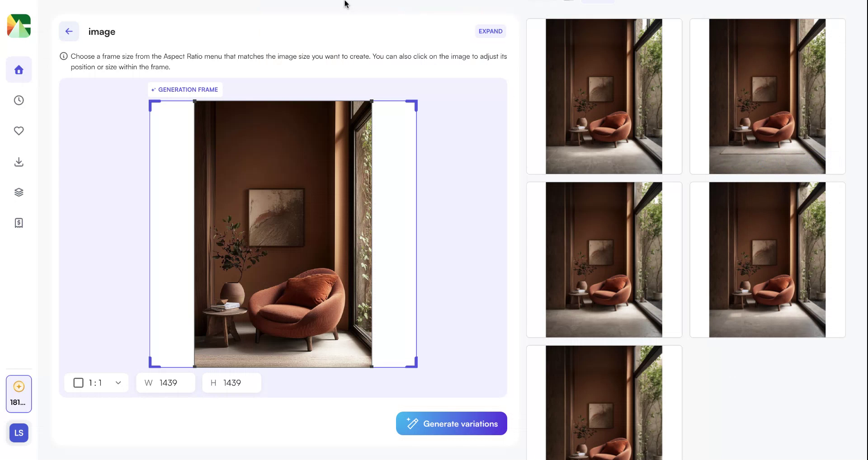Check remaining credits in the sidebar
868x460 pixels.
(19, 394)
